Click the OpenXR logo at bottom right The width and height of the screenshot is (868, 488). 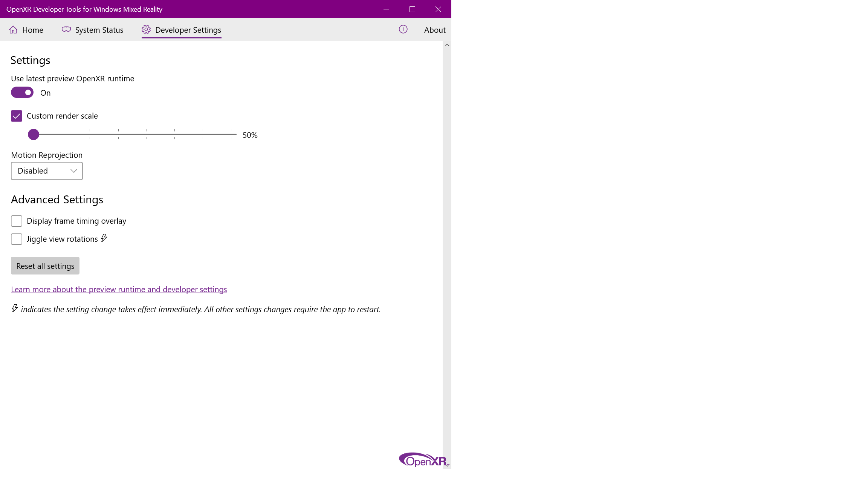[x=422, y=460]
